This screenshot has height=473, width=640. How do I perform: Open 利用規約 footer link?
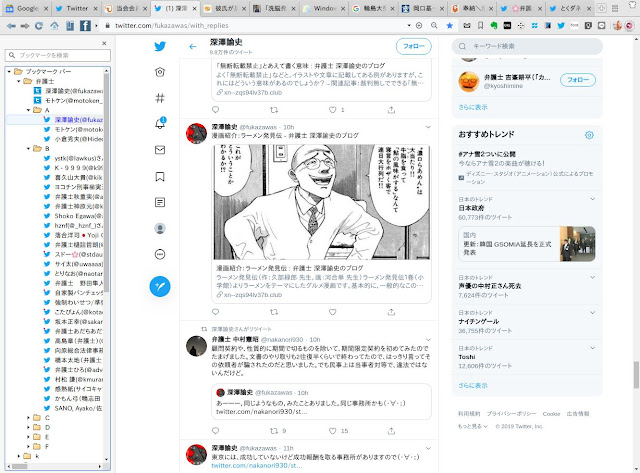click(469, 414)
